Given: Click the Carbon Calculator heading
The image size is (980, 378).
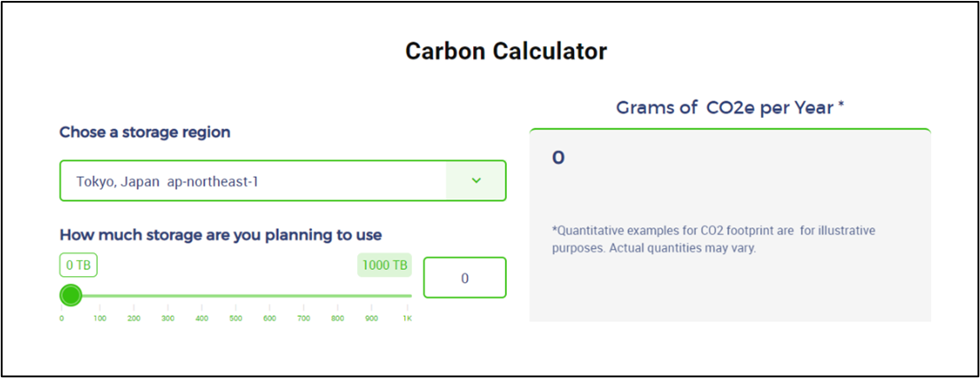Looking at the screenshot, I should (x=506, y=51).
